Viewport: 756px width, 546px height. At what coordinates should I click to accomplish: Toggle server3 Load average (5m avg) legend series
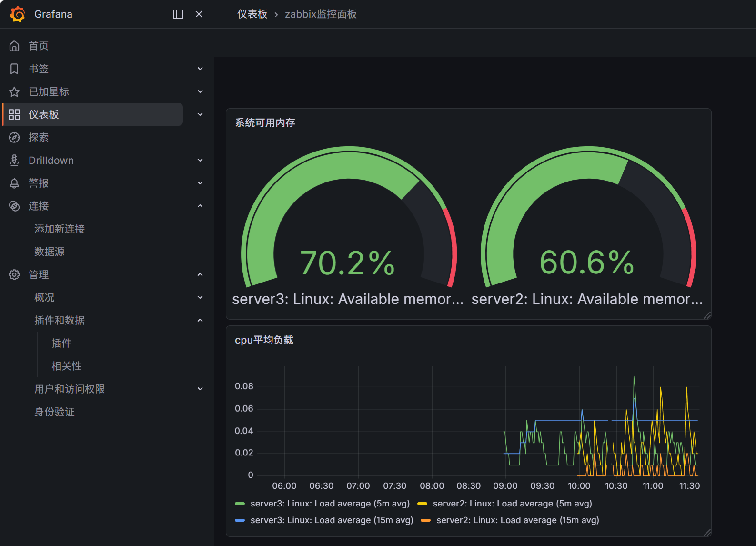click(323, 504)
